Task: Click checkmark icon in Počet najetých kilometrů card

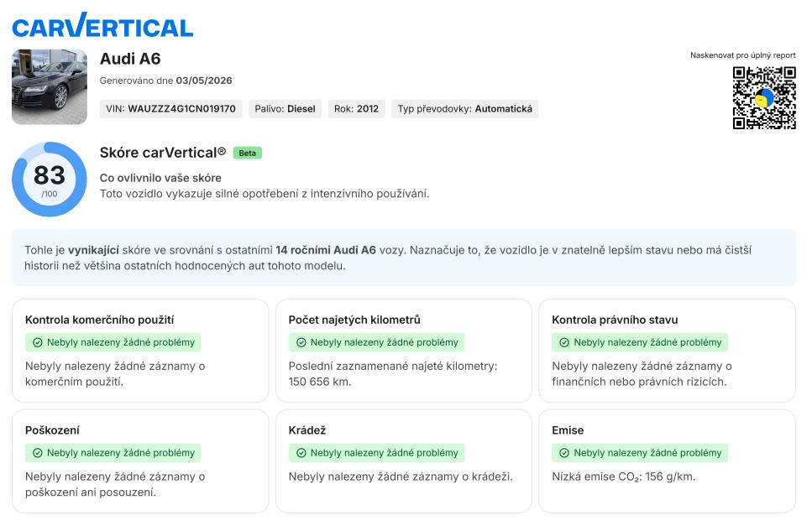Action: (x=301, y=342)
